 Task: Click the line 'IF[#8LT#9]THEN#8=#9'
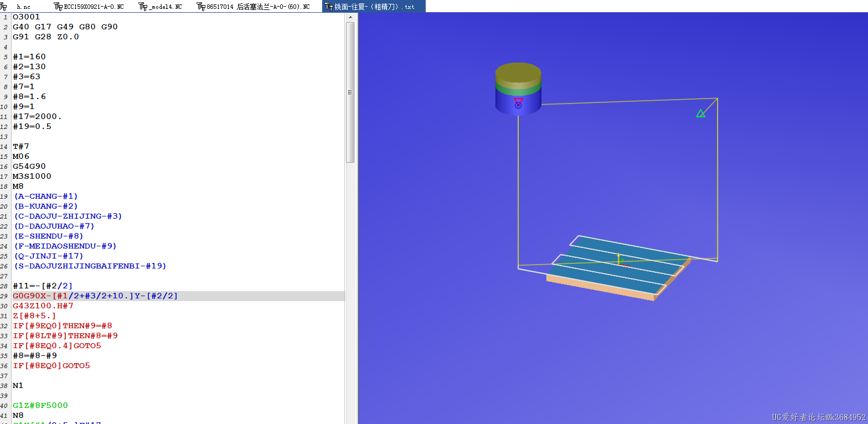tap(65, 335)
